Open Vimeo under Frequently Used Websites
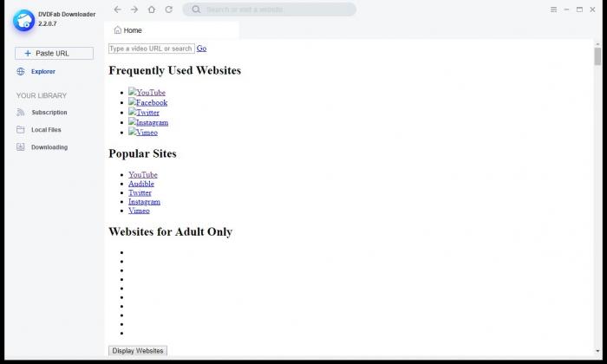The image size is (607, 364). (147, 133)
